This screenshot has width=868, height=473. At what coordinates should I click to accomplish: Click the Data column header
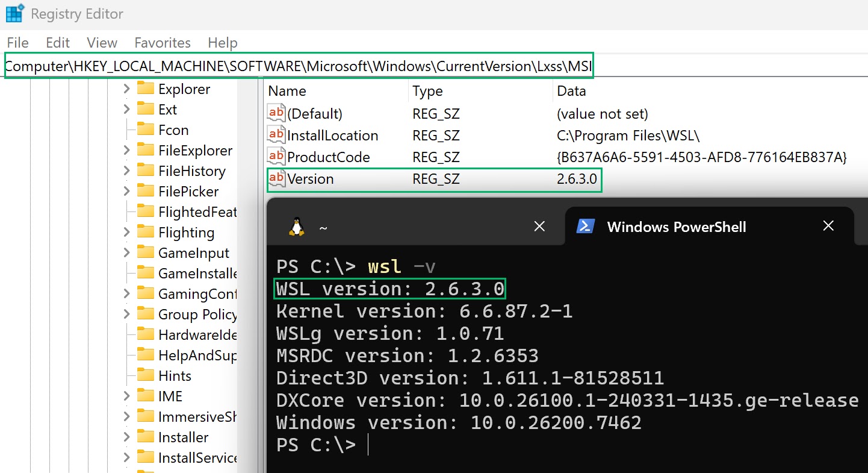click(x=571, y=91)
